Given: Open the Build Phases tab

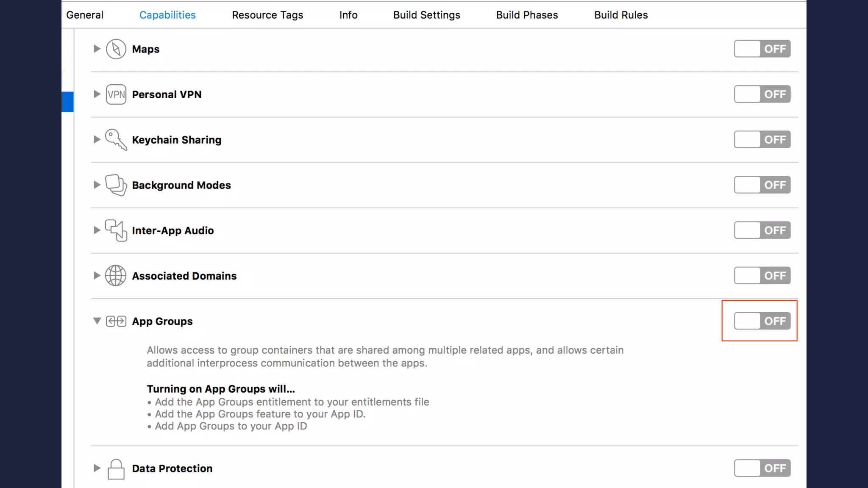Looking at the screenshot, I should [x=527, y=15].
